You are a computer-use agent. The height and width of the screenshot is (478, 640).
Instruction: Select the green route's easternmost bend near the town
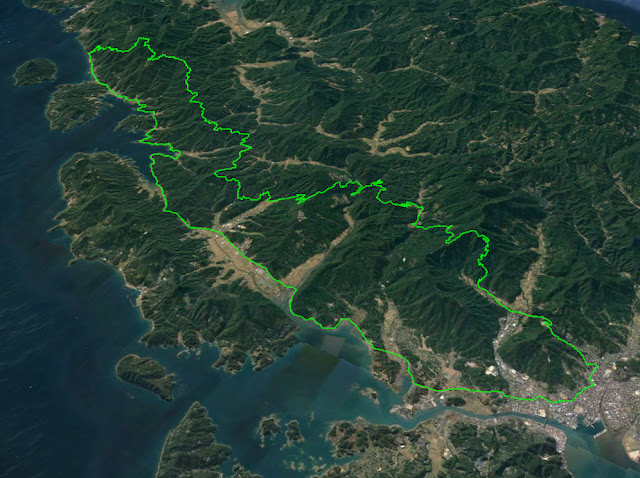pyautogui.click(x=595, y=369)
